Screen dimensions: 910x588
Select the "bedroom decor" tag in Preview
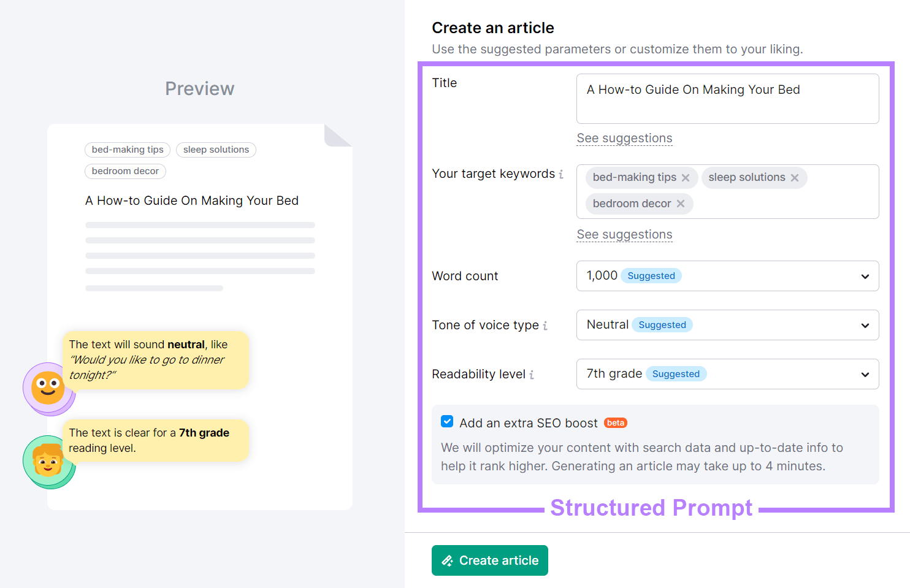(125, 171)
